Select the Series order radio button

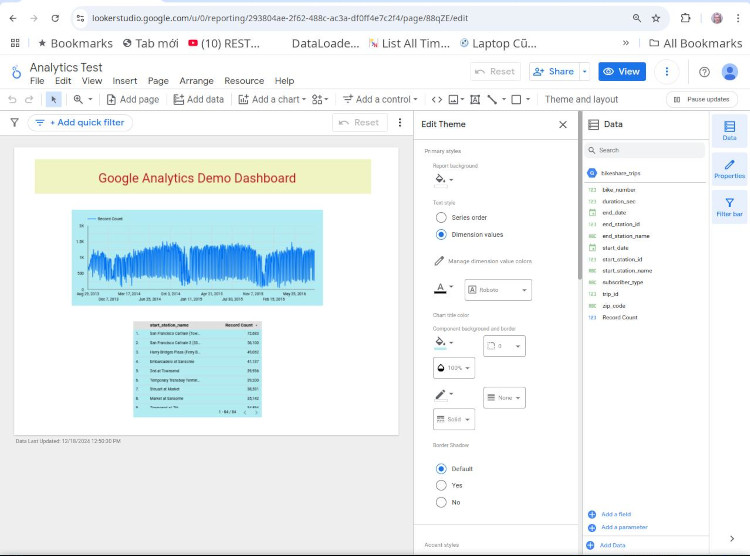pyautogui.click(x=441, y=218)
